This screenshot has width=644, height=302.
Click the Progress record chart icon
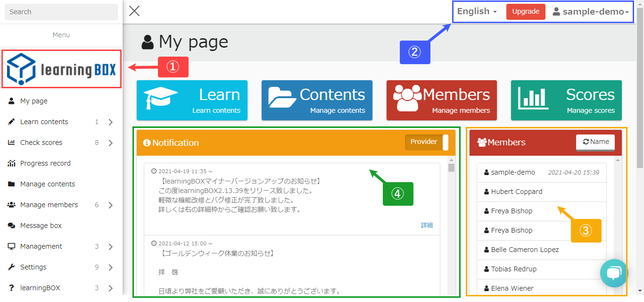click(12, 163)
